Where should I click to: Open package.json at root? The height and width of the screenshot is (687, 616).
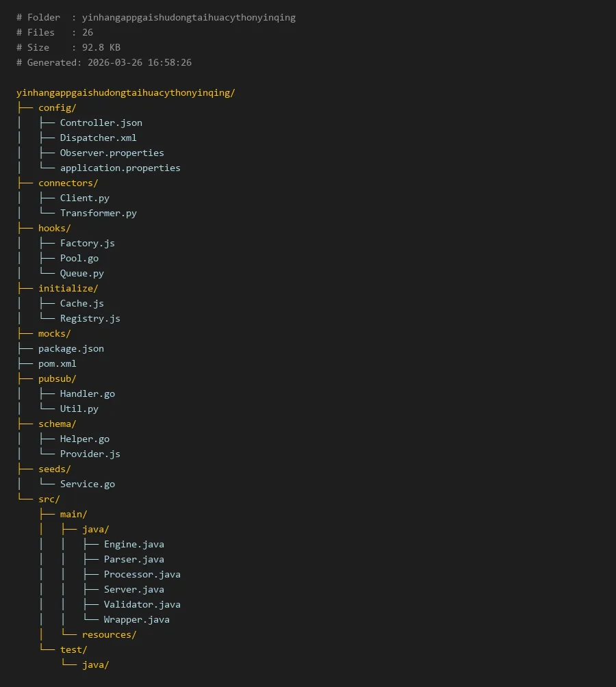pos(70,348)
